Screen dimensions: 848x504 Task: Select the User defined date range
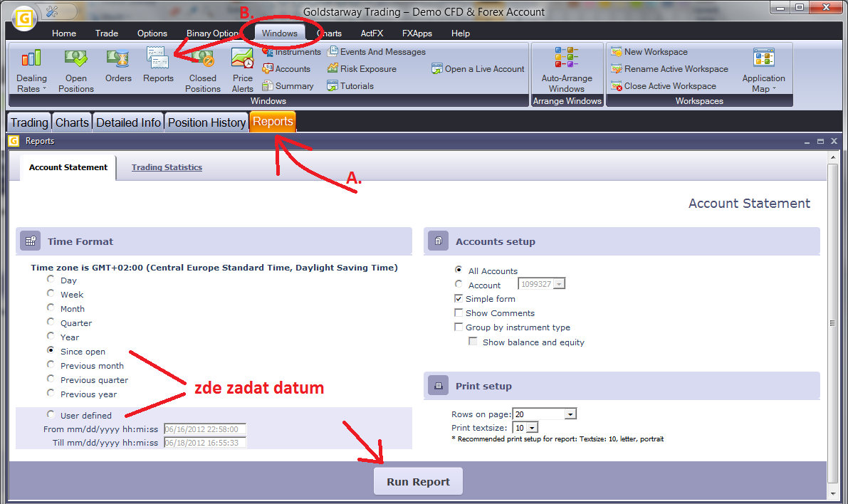tap(51, 414)
